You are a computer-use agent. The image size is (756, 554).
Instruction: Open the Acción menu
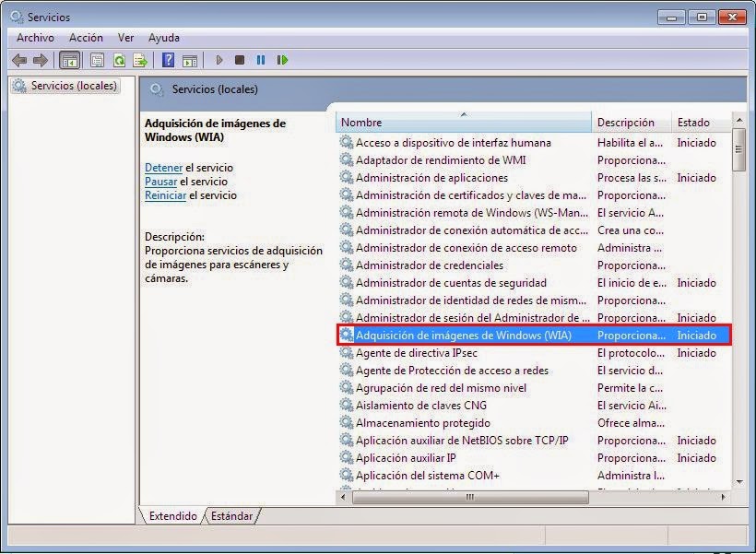86,38
